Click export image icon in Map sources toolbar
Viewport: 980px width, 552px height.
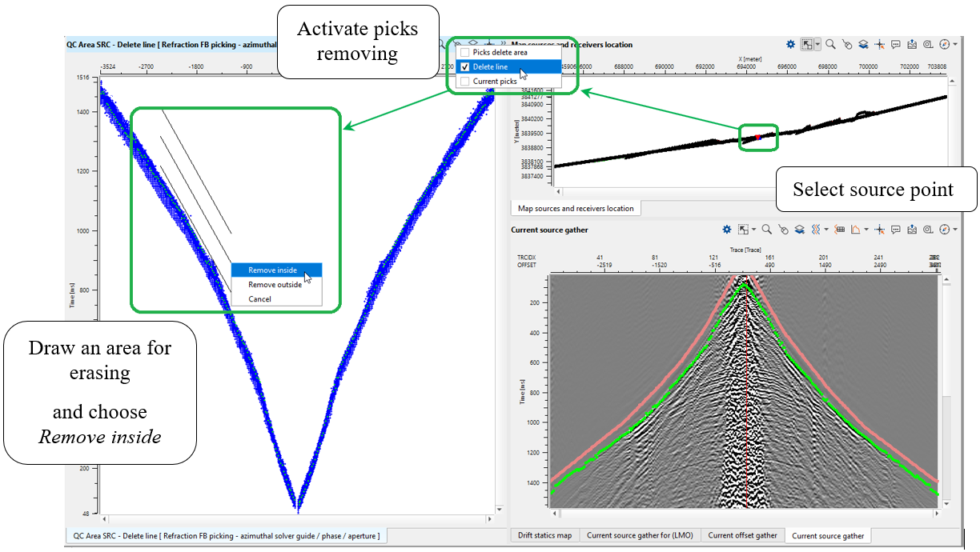click(912, 45)
